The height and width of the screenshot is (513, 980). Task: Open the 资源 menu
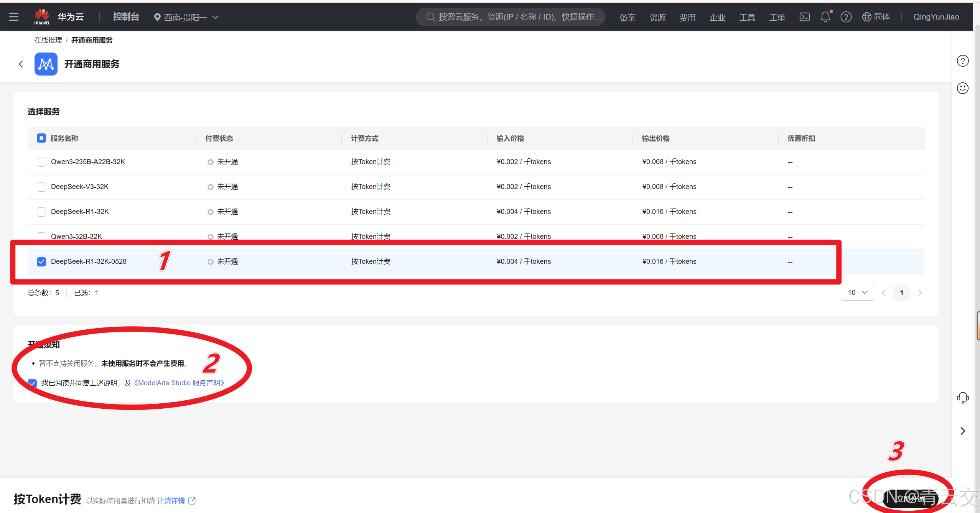tap(657, 17)
